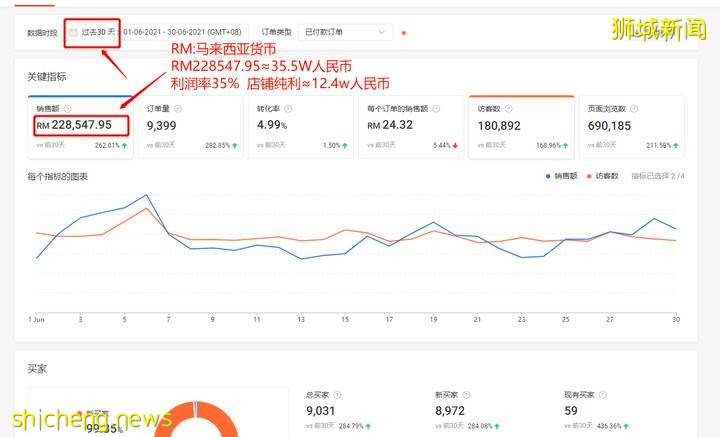Click green up arrow beside 262.01%
The width and height of the screenshot is (720, 437).
pos(124,146)
